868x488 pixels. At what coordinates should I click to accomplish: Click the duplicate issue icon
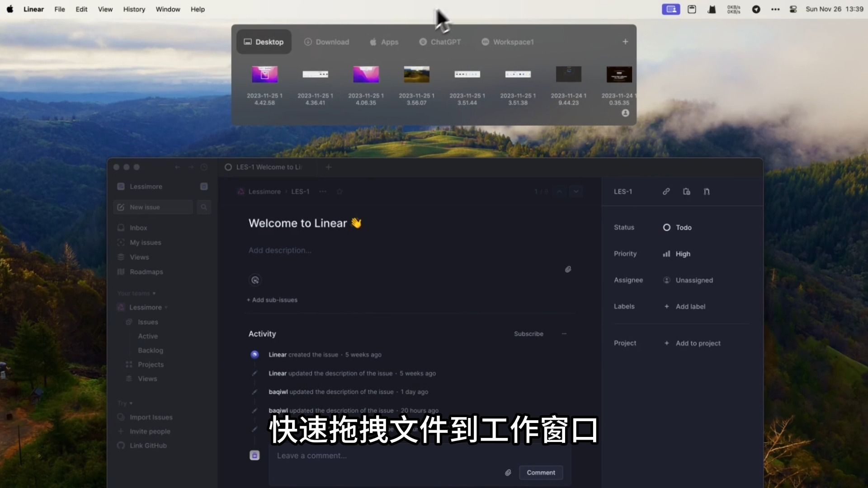[x=687, y=191]
